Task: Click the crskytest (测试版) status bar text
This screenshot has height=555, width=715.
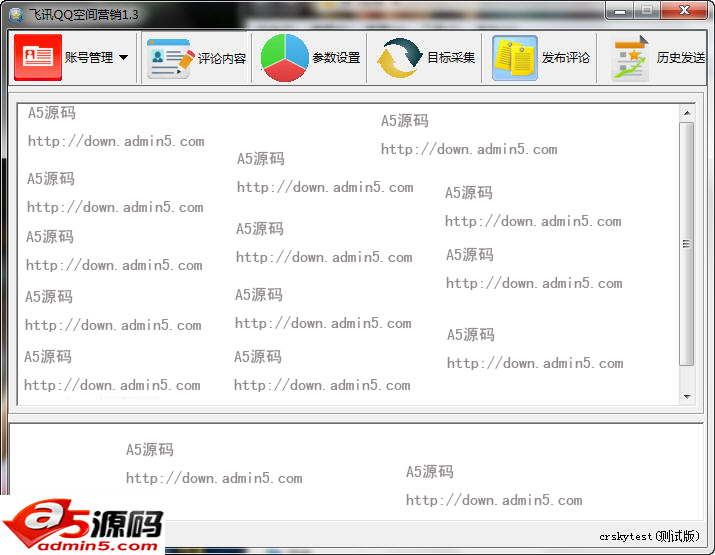Action: tap(649, 536)
